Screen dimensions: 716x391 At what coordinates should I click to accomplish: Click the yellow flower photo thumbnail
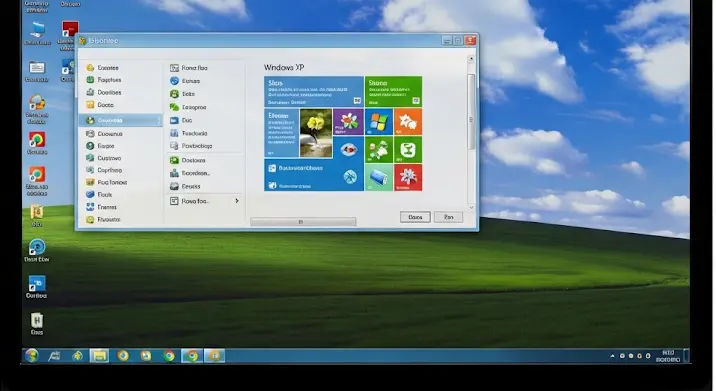[316, 133]
